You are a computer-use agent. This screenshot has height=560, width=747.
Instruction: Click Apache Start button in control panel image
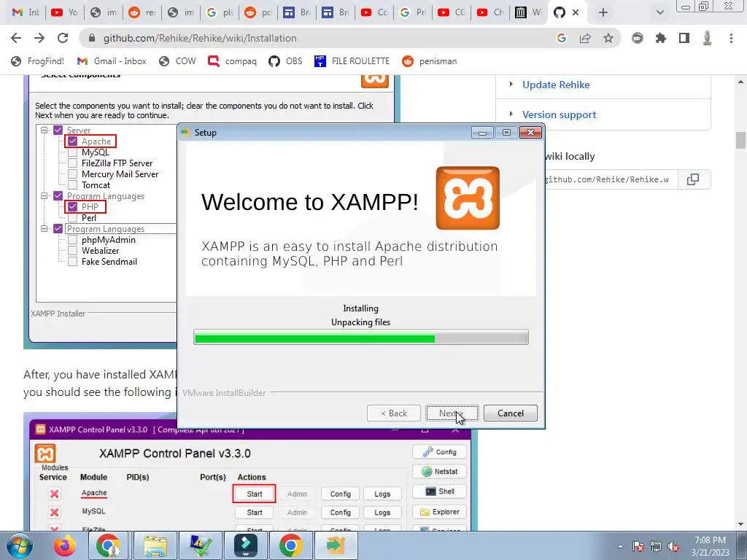coord(255,494)
